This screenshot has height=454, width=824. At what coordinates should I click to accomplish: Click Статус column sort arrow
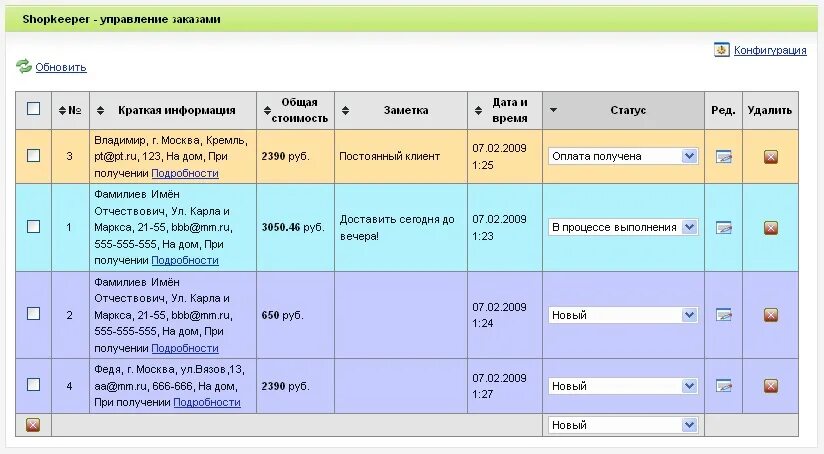coord(553,110)
